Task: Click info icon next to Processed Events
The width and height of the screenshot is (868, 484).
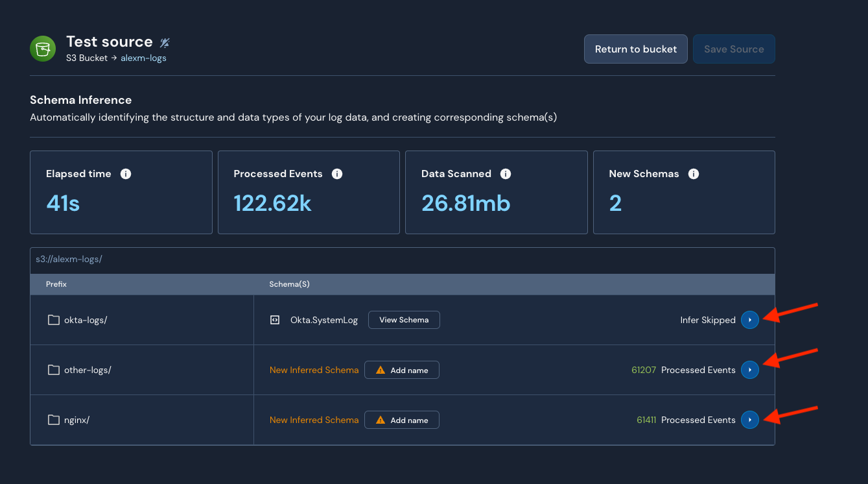Action: point(337,174)
